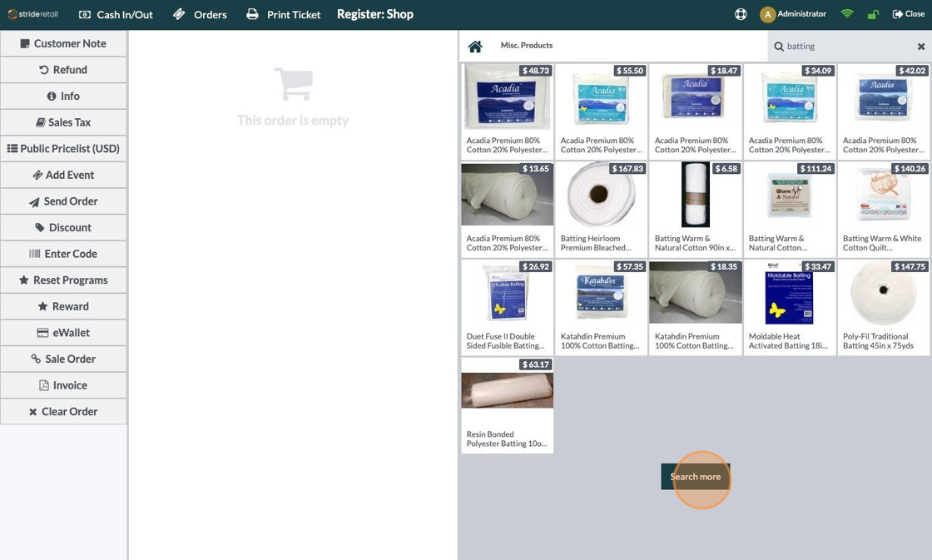
Task: Click the strideretail logo
Action: coord(32,14)
